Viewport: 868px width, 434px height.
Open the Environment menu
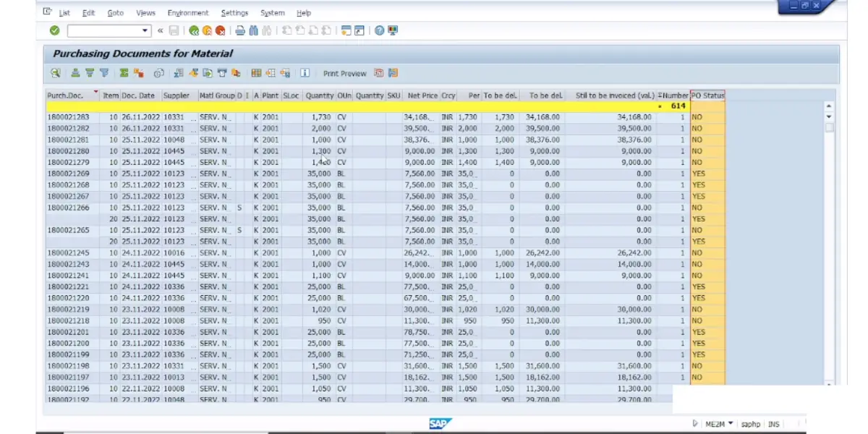coord(187,13)
